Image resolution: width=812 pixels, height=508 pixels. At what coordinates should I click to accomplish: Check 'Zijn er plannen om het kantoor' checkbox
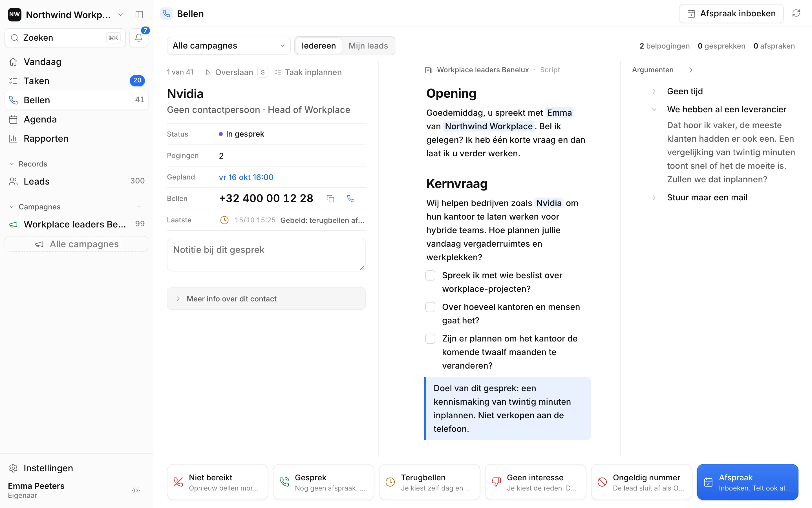[x=430, y=339]
